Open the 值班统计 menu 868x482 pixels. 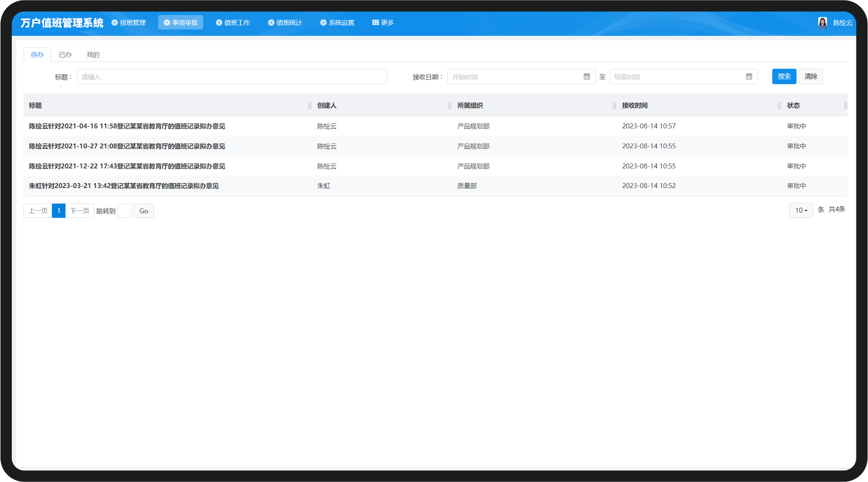coord(285,23)
